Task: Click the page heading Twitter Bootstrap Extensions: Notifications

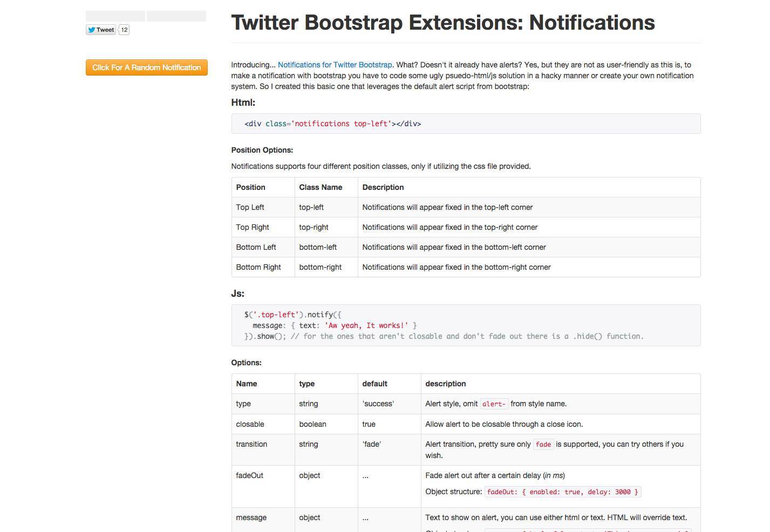Action: (443, 23)
